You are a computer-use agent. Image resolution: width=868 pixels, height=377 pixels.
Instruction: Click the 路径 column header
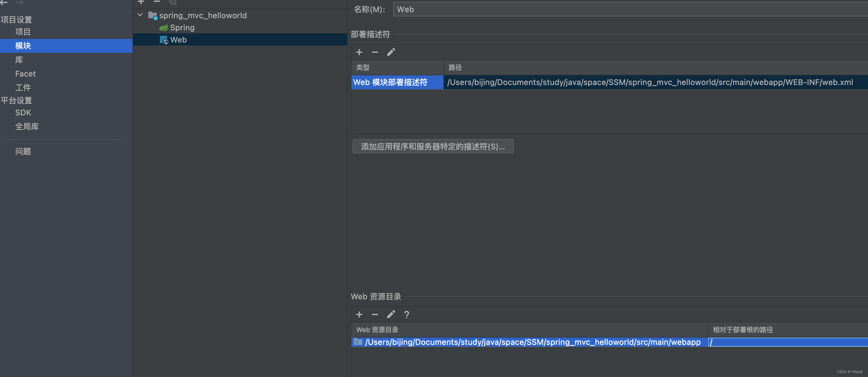tap(656, 67)
